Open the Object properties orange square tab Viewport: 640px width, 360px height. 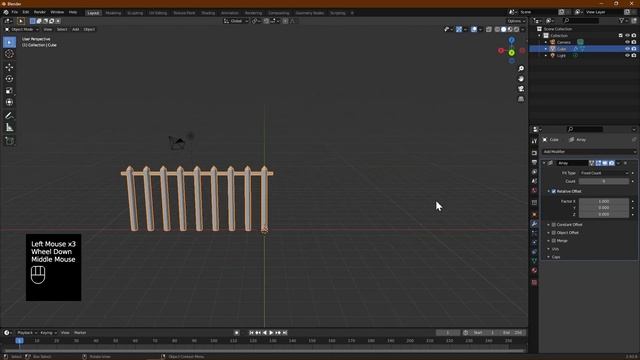534,214
